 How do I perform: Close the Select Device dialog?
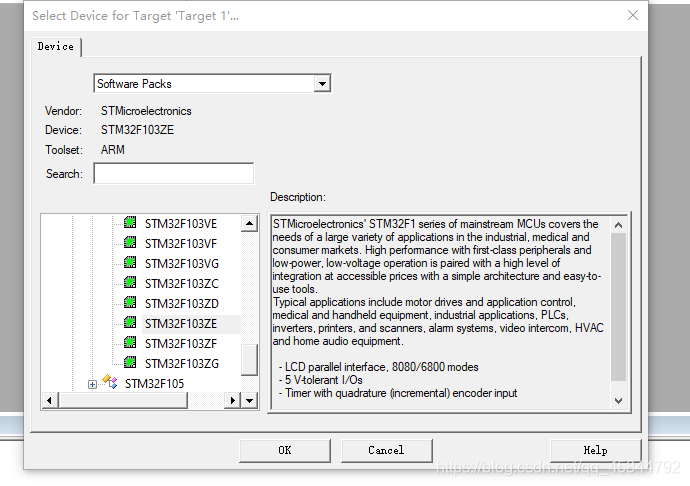coord(633,15)
